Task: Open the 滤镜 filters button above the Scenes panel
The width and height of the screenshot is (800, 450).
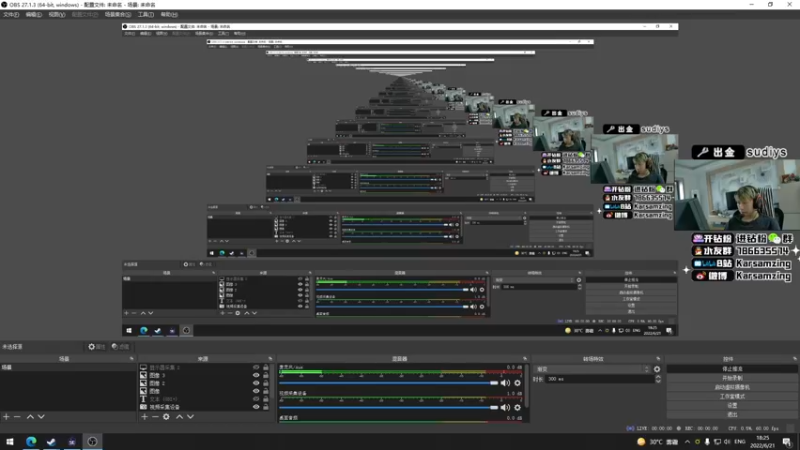Action: [x=120, y=346]
